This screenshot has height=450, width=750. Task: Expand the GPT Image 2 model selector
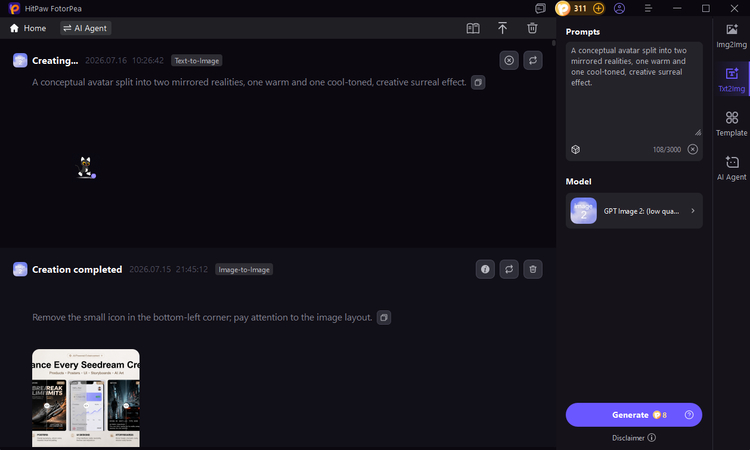[634, 211]
